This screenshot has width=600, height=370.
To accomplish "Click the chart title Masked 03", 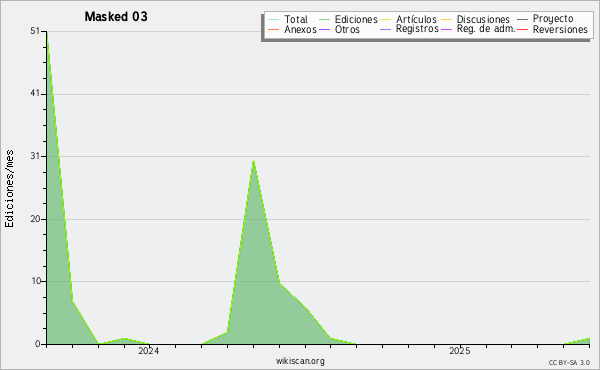I will pyautogui.click(x=116, y=16).
